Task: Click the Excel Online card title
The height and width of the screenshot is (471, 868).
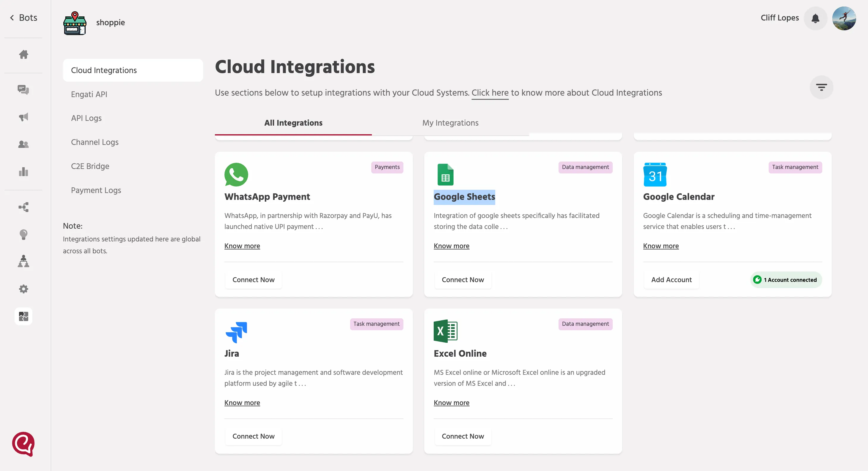Action: pyautogui.click(x=460, y=353)
